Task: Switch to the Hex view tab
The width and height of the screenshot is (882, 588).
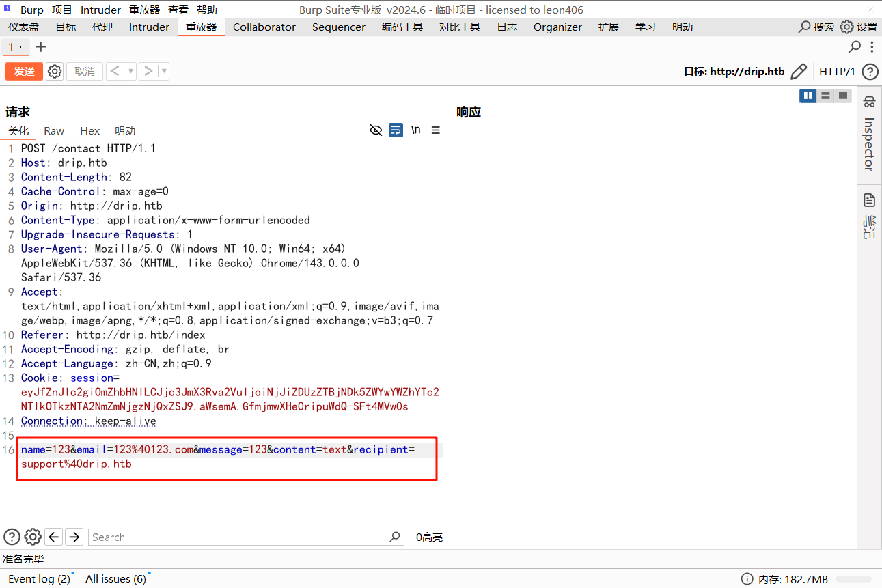Action: [x=89, y=130]
